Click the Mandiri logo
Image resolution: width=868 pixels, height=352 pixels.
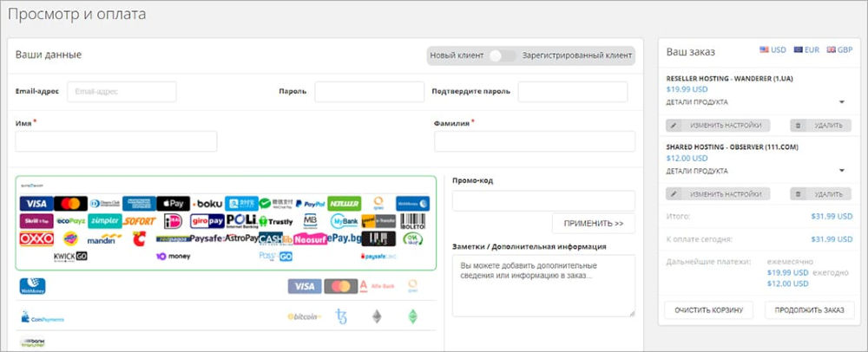point(105,238)
